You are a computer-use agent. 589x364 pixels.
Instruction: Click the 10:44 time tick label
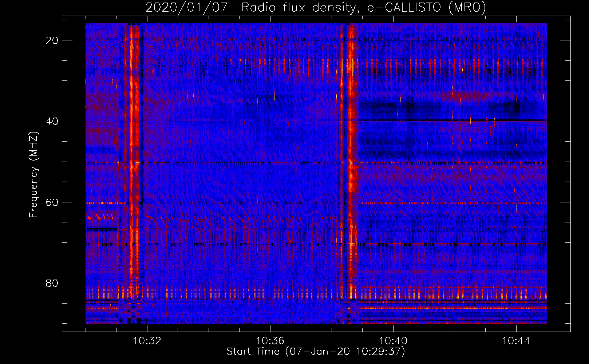(516, 341)
